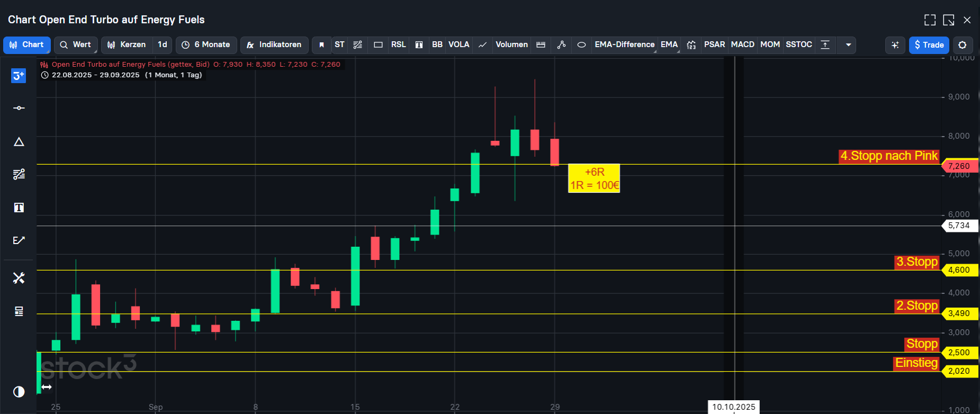Select the ellipse drawing tool
Image resolution: width=980 pixels, height=414 pixels.
(581, 45)
